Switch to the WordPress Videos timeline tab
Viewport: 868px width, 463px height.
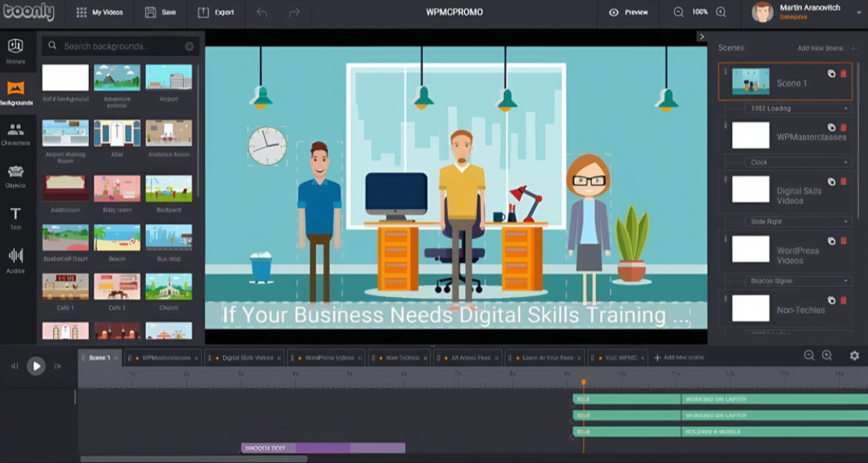click(326, 357)
